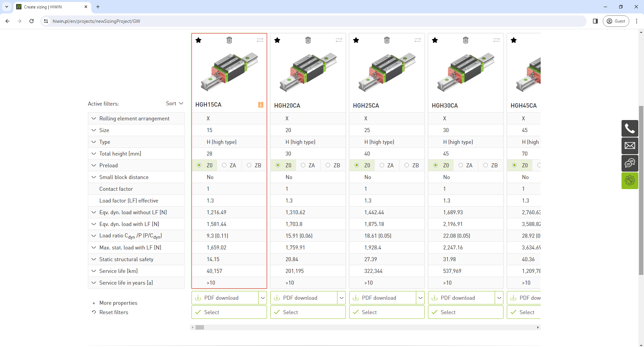Viewport: 644px width, 347px height.
Task: Delete the HGH30CA card with trash icon
Action: pos(466,40)
